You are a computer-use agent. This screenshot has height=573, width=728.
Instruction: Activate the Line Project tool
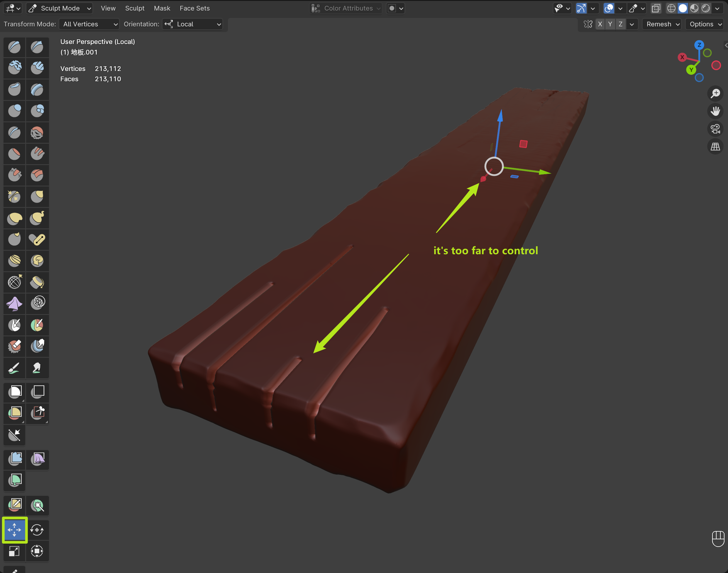click(14, 435)
